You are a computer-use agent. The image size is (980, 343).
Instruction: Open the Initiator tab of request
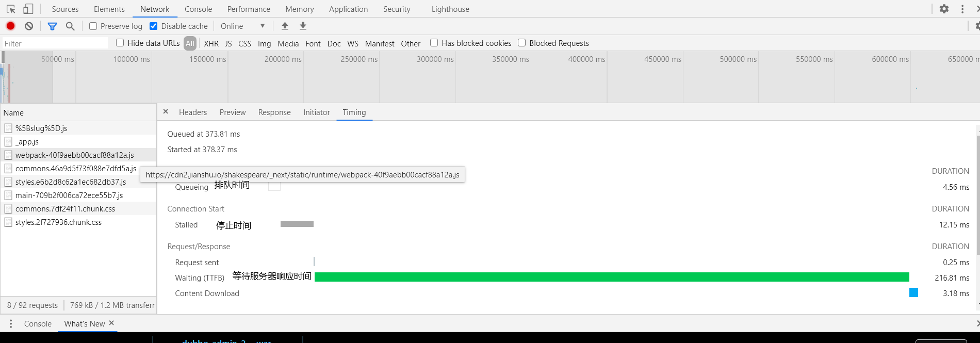(317, 112)
